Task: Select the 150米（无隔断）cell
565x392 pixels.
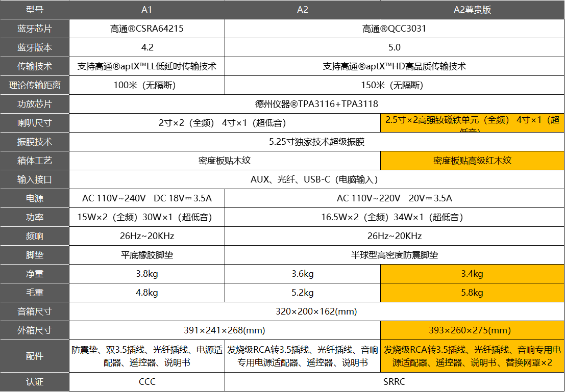Action: click(x=395, y=85)
